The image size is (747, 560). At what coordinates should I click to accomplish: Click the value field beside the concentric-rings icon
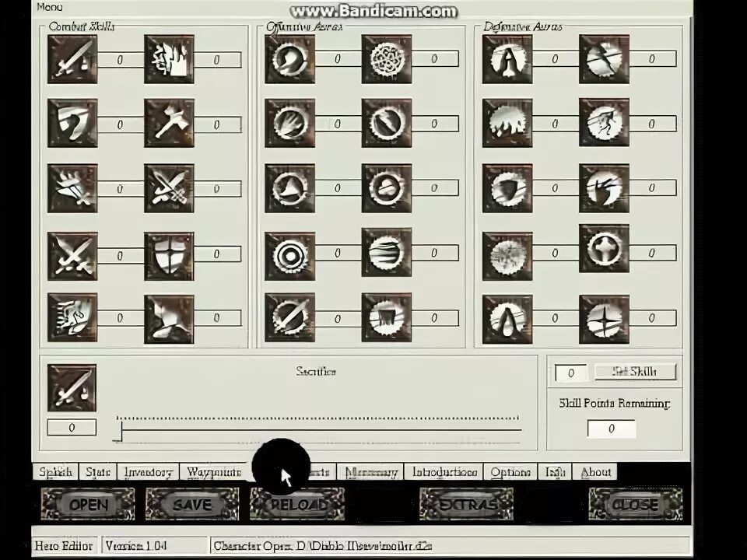pyautogui.click(x=338, y=252)
